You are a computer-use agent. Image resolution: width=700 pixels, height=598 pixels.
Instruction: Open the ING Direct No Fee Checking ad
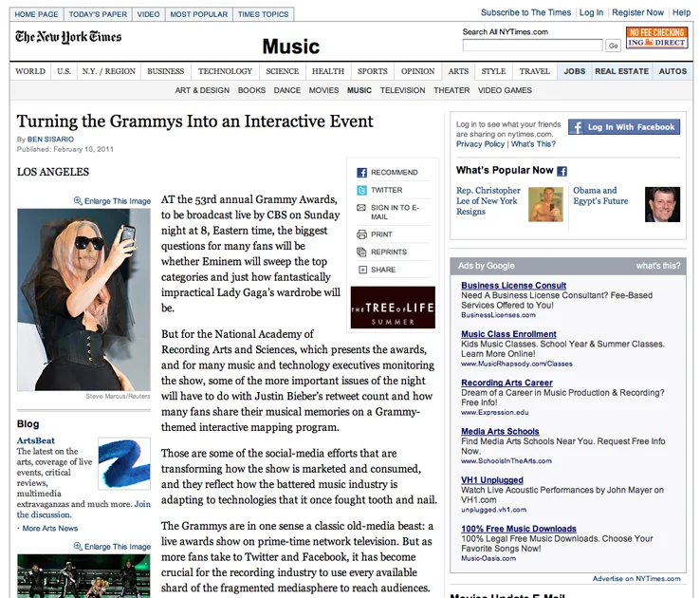(x=656, y=38)
